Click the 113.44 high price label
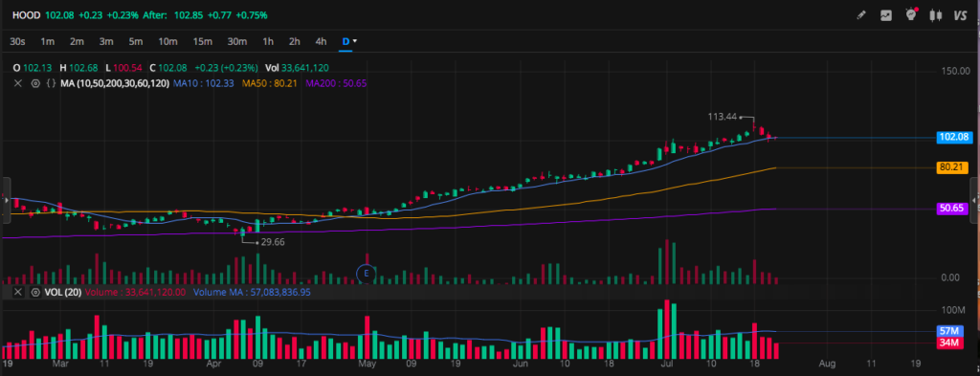980x376 pixels. (723, 116)
